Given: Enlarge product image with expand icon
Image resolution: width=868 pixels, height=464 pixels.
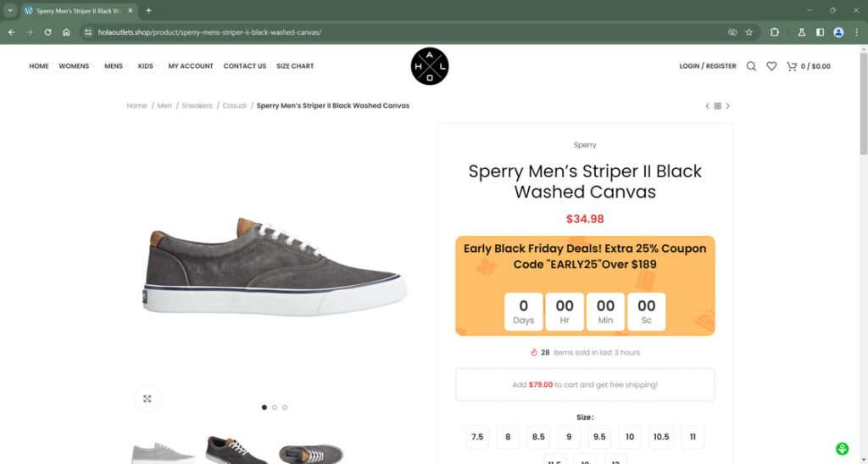Looking at the screenshot, I should 147,399.
